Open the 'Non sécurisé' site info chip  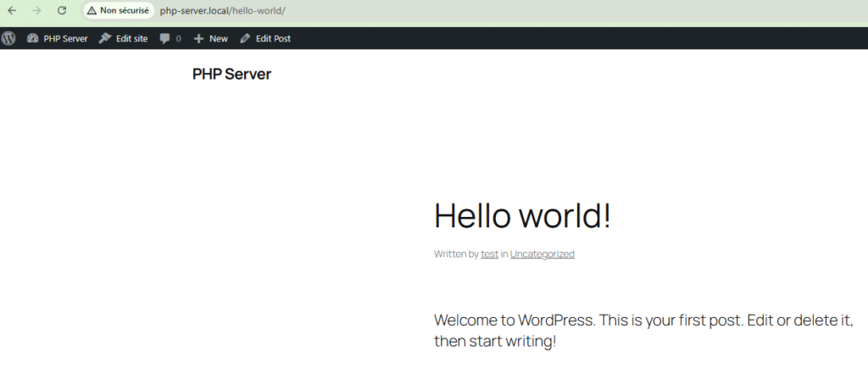click(x=119, y=11)
